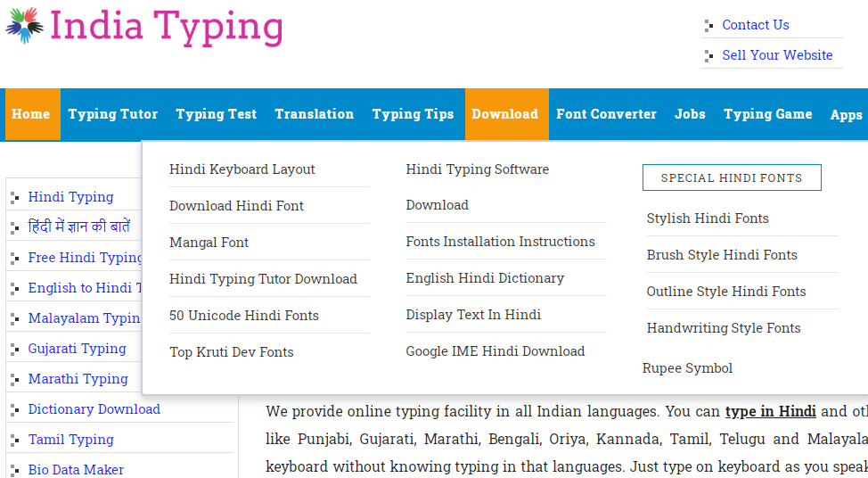Screen dimensions: 868x478
Task: Open the हिंदी में ज्ञान की बातें sidebar link
Action: pyautogui.click(x=79, y=227)
